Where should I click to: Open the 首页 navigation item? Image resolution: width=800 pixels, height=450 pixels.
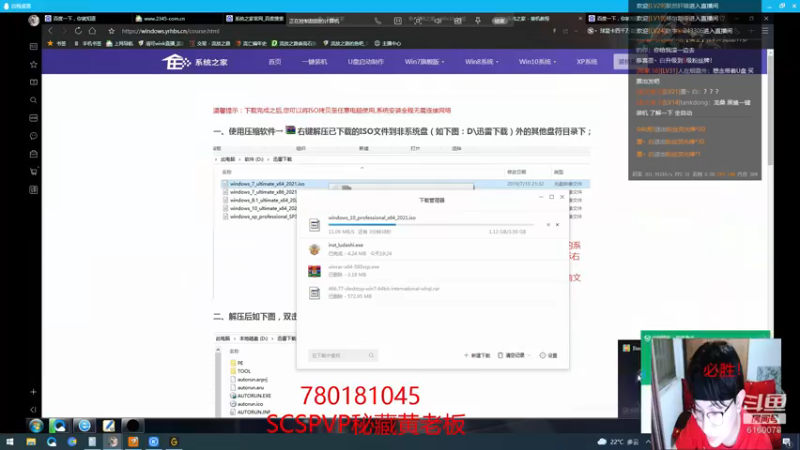pos(275,62)
